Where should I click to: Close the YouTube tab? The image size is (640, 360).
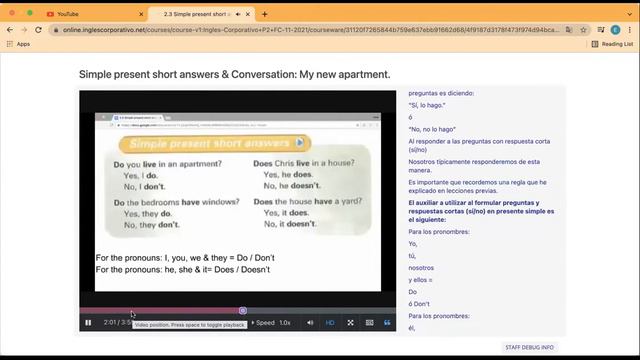pyautogui.click(x=141, y=14)
